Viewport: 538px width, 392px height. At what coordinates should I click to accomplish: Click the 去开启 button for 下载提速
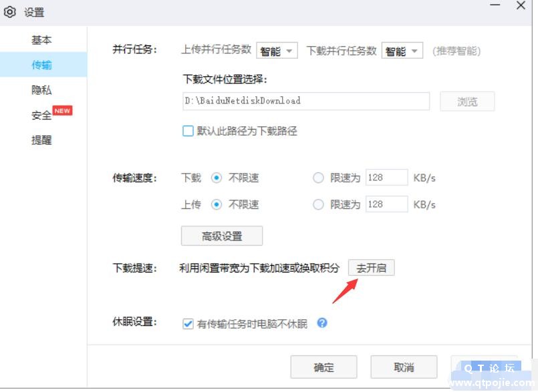coord(371,268)
